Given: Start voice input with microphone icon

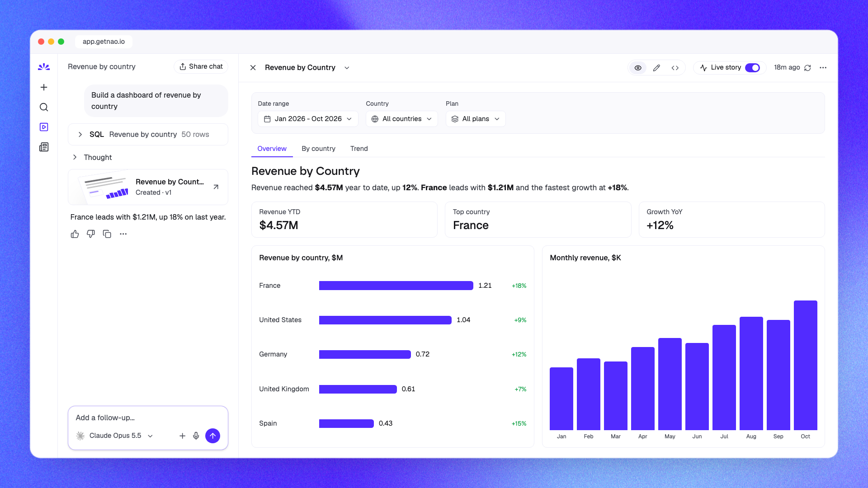Looking at the screenshot, I should point(196,436).
